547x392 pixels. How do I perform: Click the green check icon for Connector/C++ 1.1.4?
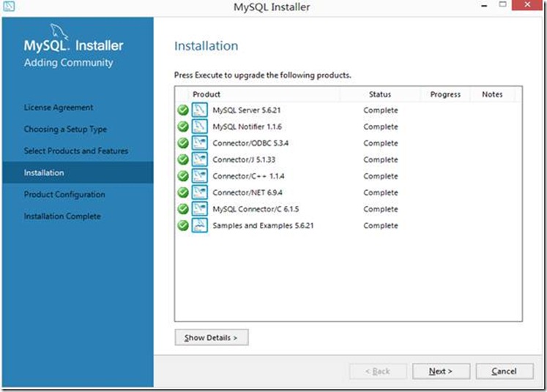[x=183, y=176]
